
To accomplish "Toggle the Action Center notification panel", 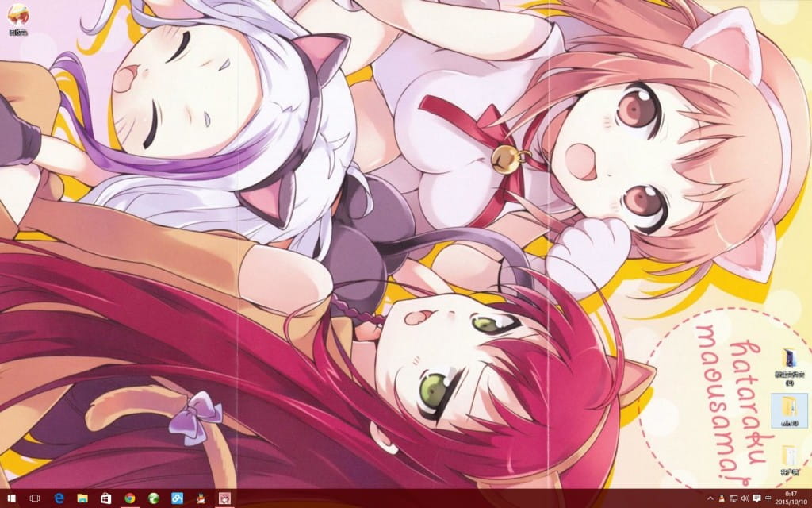I will tap(756, 500).
